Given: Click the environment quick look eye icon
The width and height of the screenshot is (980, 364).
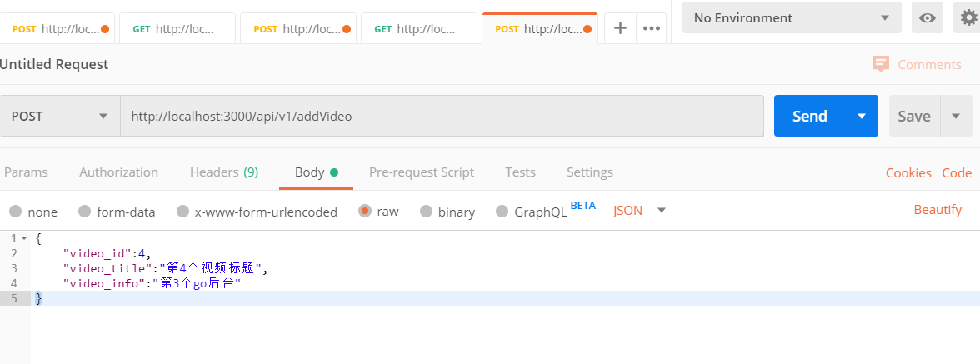Looking at the screenshot, I should pyautogui.click(x=927, y=17).
